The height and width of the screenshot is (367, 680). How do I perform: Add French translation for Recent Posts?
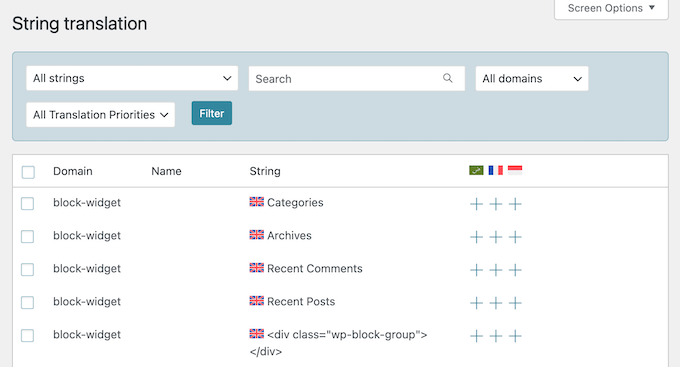click(496, 303)
